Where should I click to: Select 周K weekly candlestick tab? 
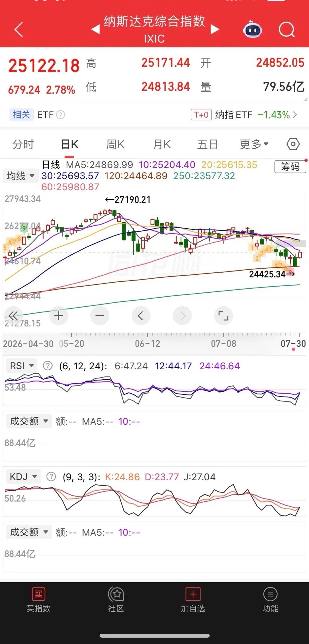(x=115, y=144)
